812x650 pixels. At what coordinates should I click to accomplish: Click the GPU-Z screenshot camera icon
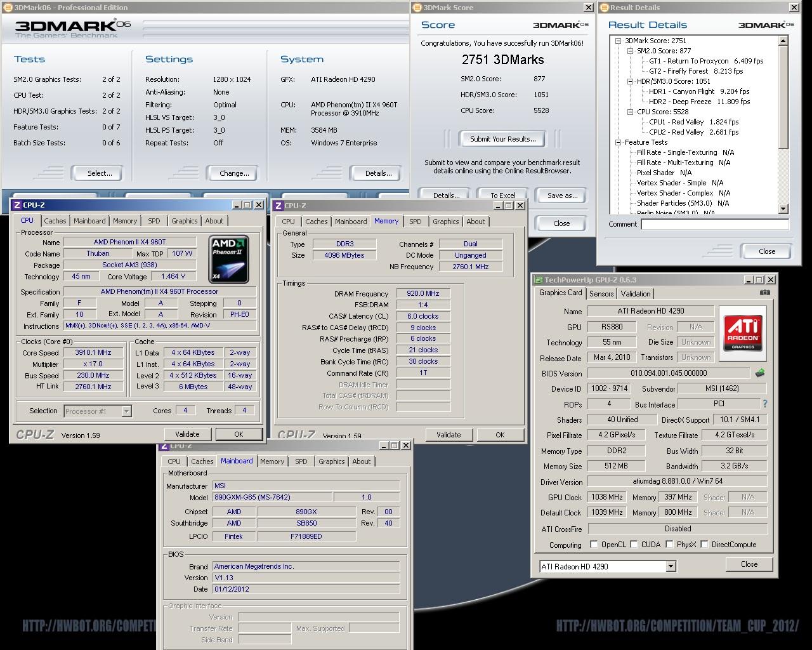[764, 293]
